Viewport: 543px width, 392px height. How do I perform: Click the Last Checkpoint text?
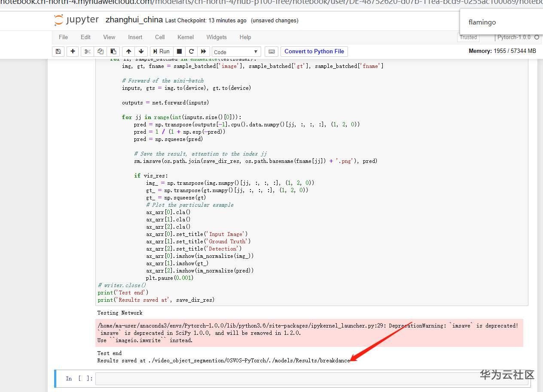pyautogui.click(x=206, y=20)
